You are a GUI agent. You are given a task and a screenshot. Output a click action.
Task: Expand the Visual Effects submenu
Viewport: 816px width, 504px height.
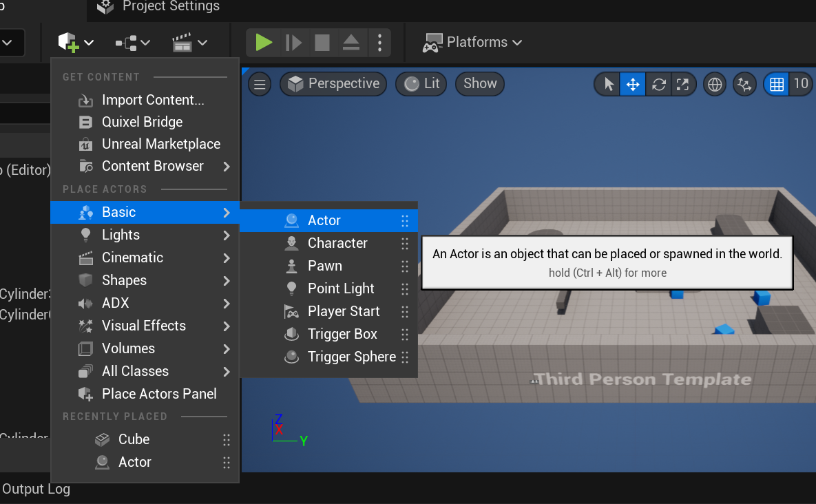click(145, 326)
